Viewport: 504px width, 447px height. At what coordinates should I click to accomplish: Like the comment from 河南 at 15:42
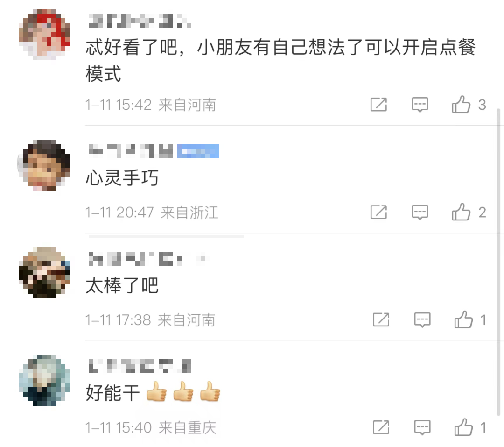point(461,104)
